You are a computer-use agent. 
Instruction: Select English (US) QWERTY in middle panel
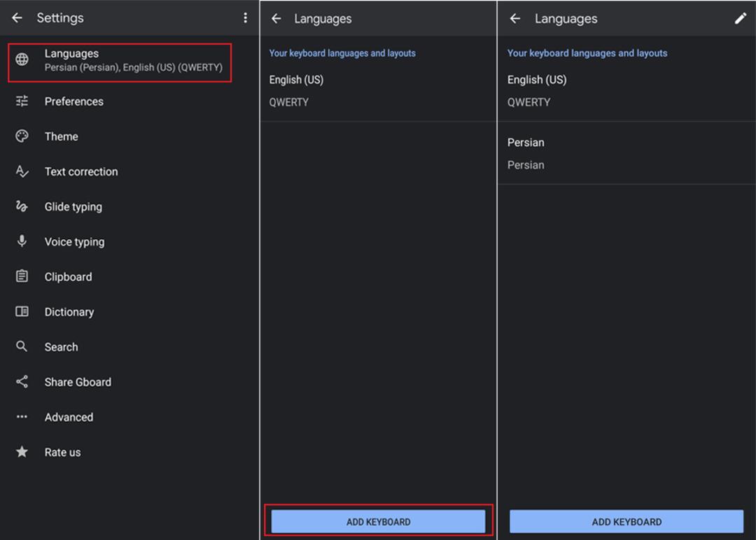point(379,90)
